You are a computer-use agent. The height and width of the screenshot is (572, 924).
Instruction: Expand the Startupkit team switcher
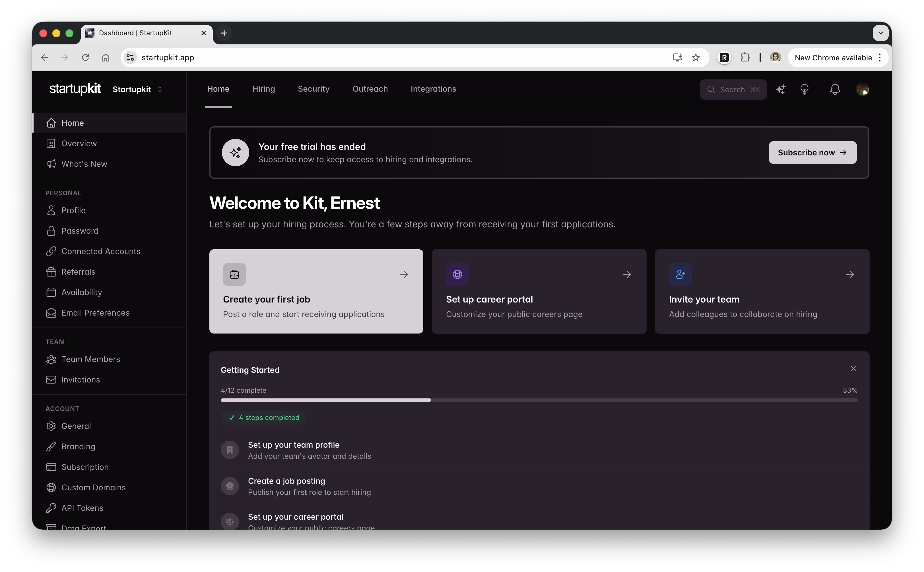pos(137,89)
